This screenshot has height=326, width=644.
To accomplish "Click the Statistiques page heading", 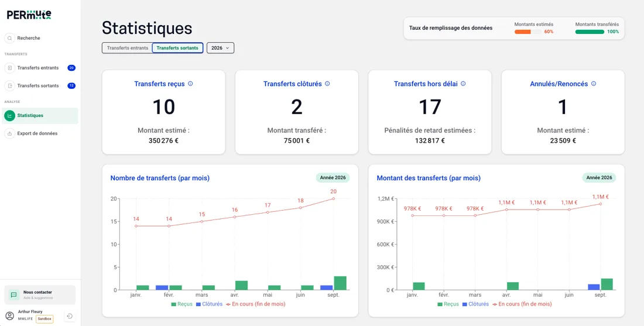I will pyautogui.click(x=147, y=28).
